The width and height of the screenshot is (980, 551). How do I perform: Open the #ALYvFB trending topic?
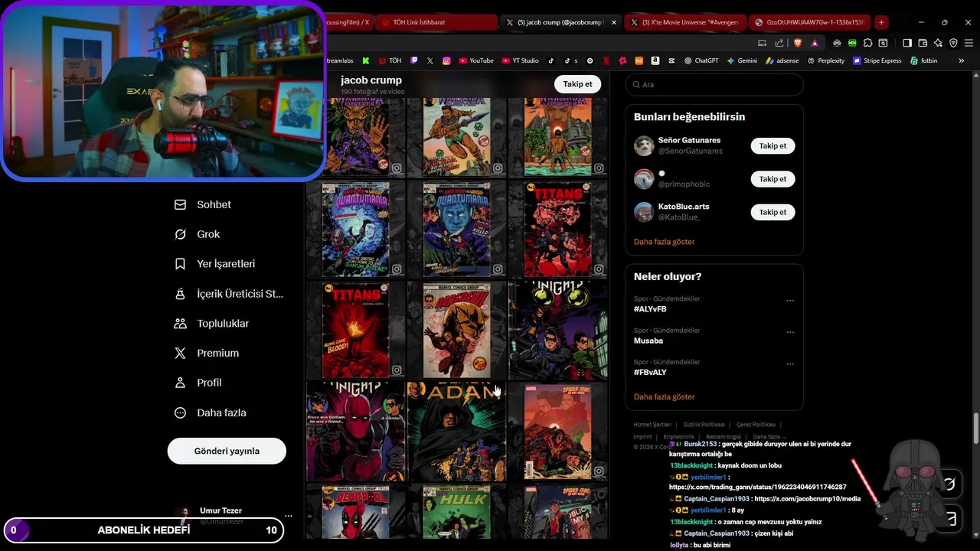pyautogui.click(x=650, y=309)
